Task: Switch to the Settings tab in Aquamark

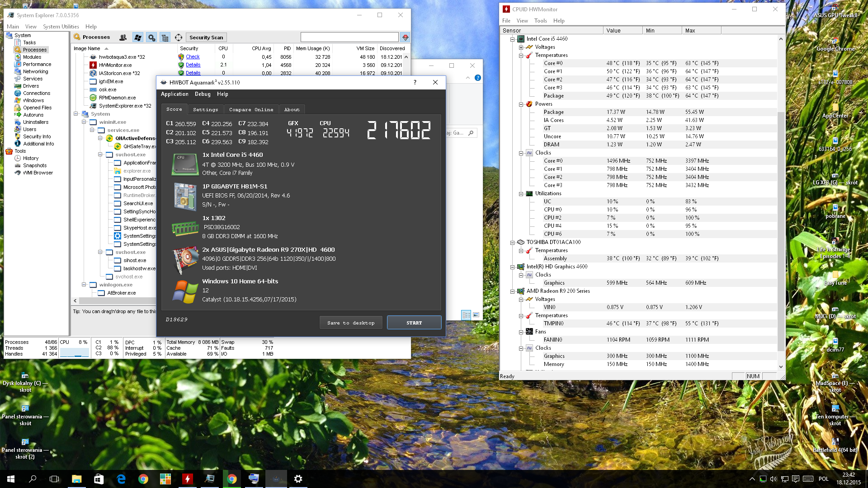Action: coord(205,109)
